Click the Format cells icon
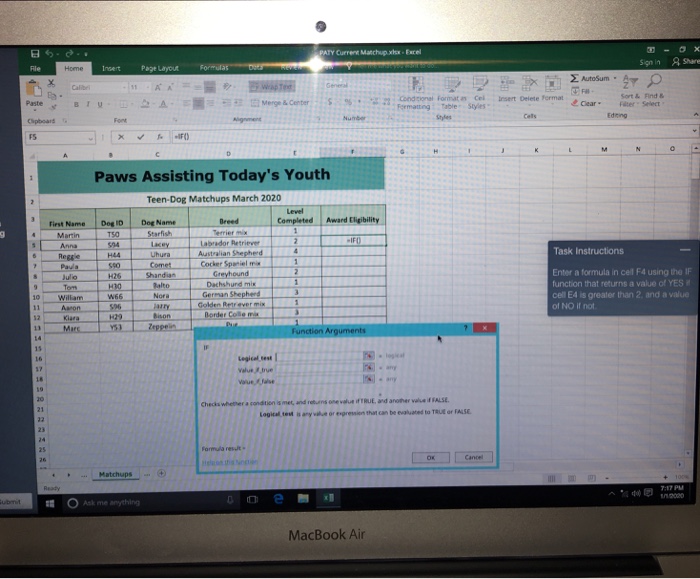Screen dimensions: 700x579 [x=552, y=83]
